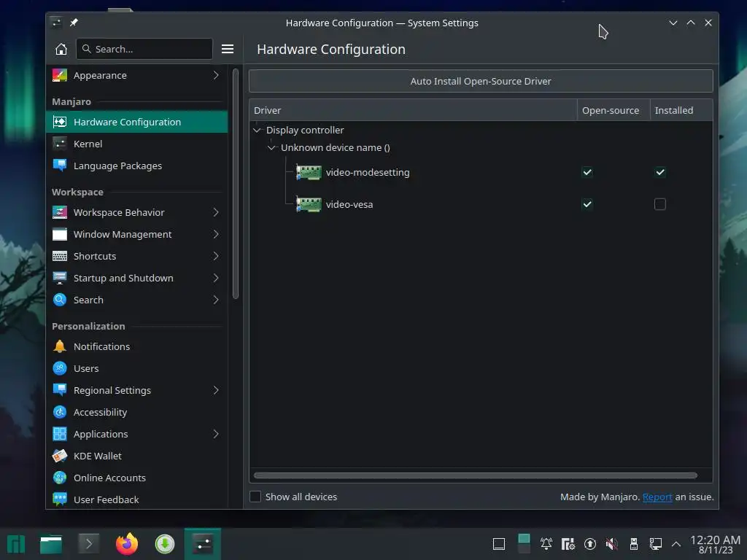Open the Online Accounts entry
The height and width of the screenshot is (560, 747).
136,478
